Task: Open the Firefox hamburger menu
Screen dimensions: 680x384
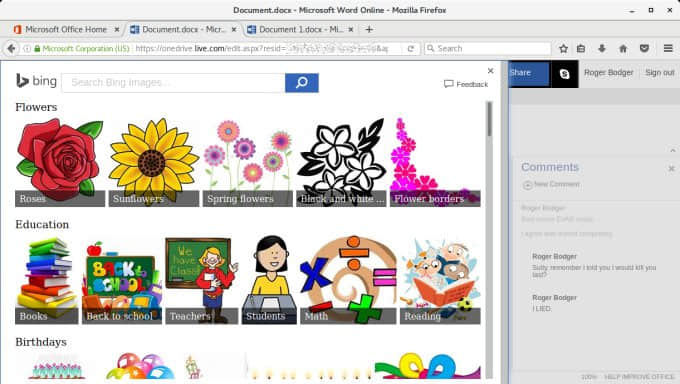Action: [x=668, y=49]
